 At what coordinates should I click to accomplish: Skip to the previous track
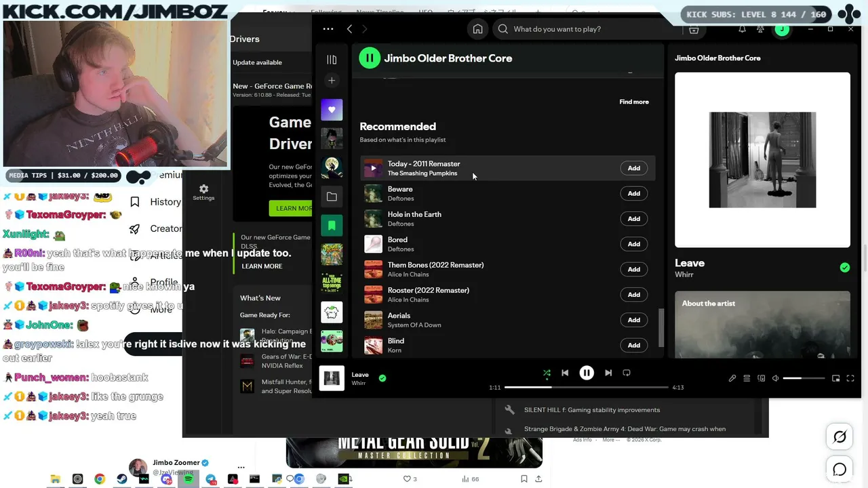565,373
